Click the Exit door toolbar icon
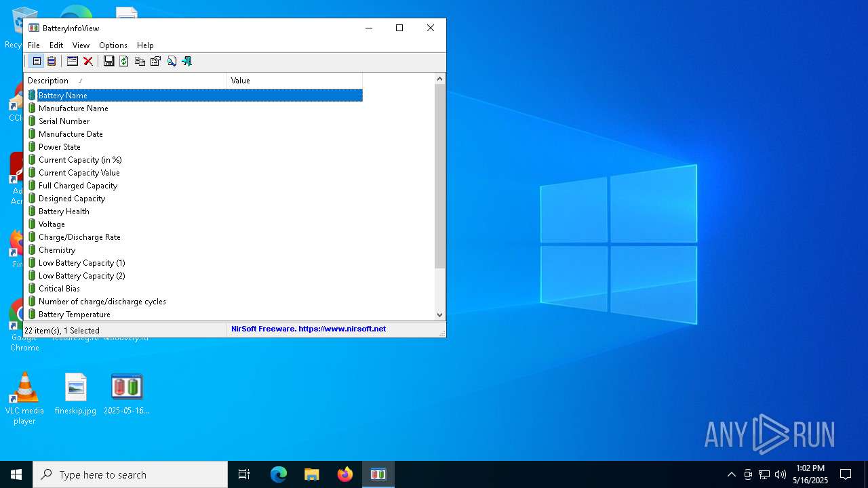The image size is (868, 488). click(187, 61)
